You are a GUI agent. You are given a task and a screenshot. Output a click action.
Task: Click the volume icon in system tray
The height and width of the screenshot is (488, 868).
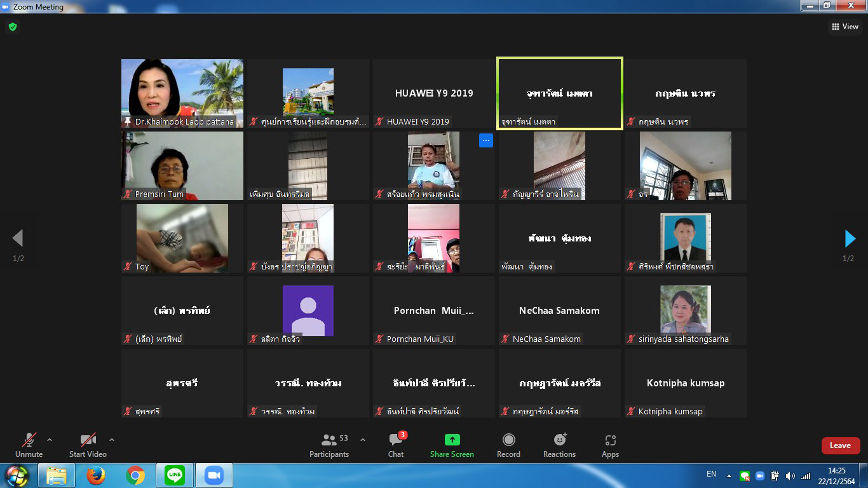pos(790,476)
